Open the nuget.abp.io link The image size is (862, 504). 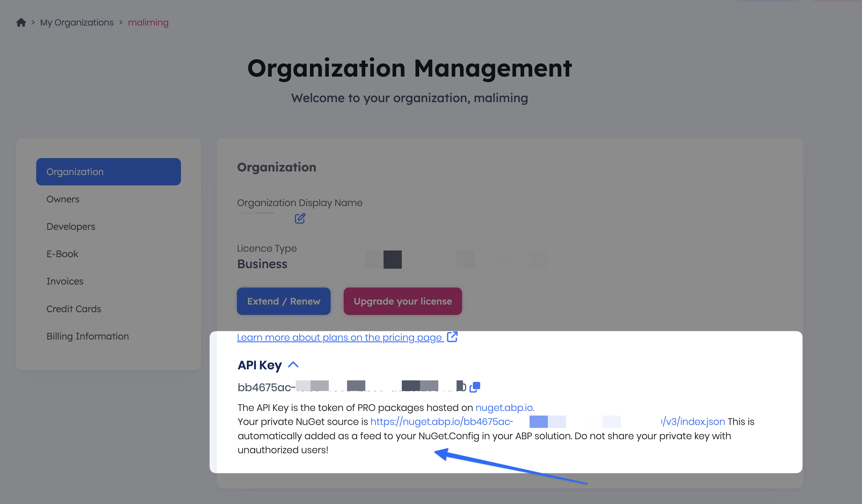point(505,408)
